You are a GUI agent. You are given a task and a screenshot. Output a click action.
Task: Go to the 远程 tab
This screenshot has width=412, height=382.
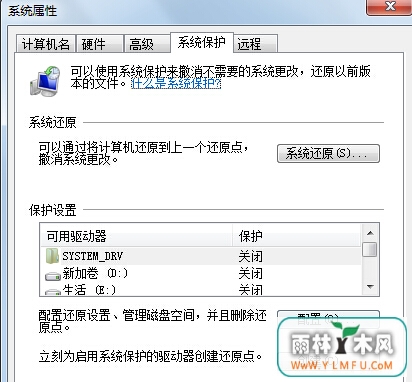(x=255, y=44)
